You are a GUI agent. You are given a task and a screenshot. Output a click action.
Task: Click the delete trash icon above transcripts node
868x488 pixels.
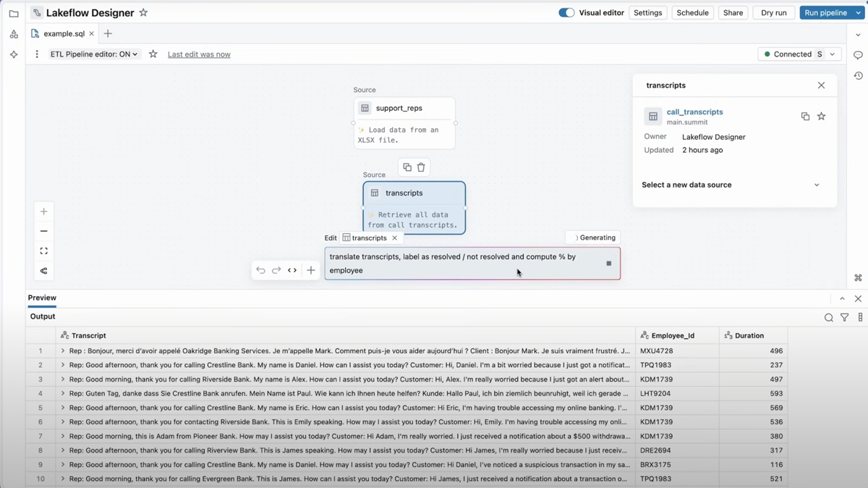coord(421,167)
